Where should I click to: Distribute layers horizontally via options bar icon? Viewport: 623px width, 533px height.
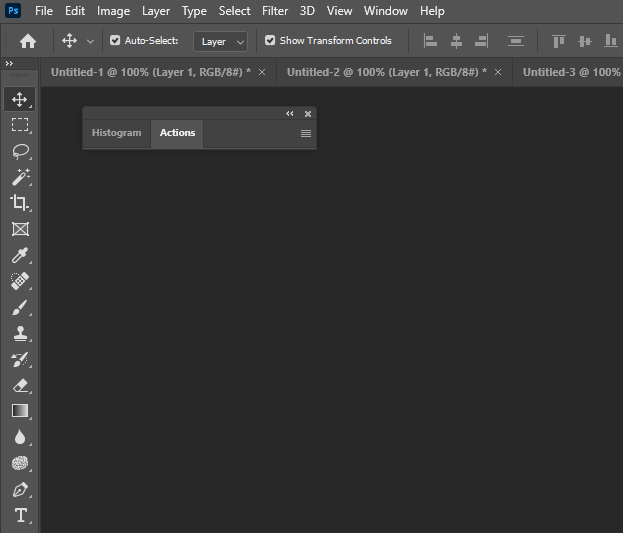coord(516,41)
